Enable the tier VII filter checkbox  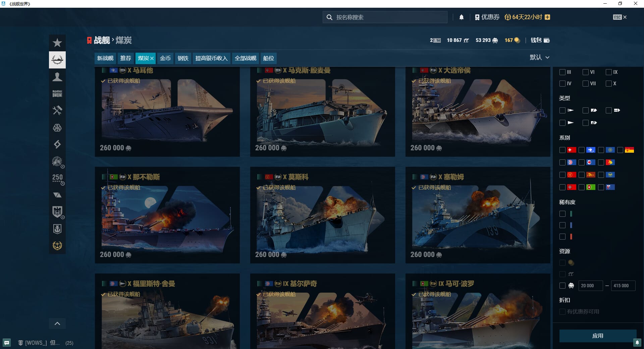coord(586,84)
